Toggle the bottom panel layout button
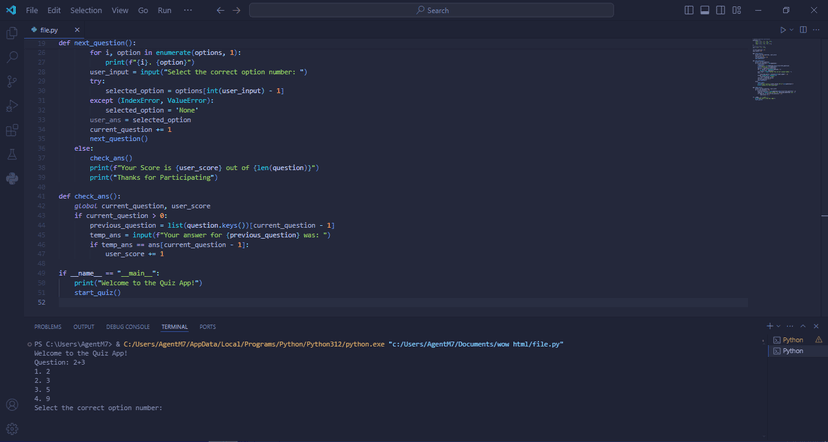The image size is (828, 442). click(x=704, y=10)
